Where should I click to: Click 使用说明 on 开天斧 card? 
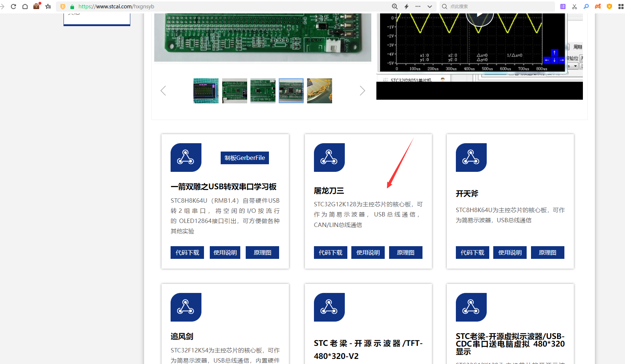(x=510, y=252)
